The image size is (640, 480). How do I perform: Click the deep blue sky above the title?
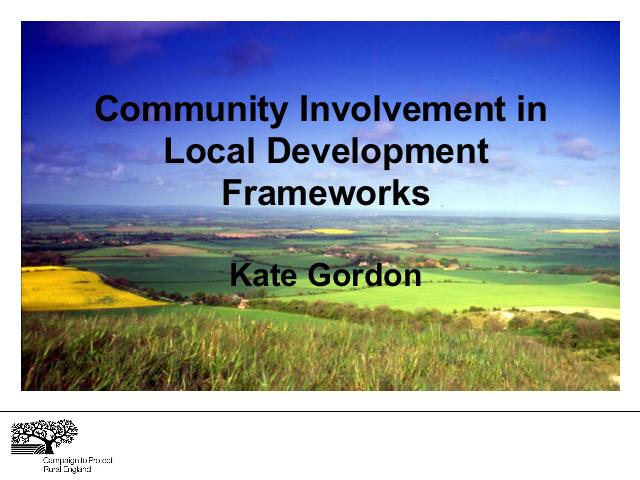pos(320,50)
